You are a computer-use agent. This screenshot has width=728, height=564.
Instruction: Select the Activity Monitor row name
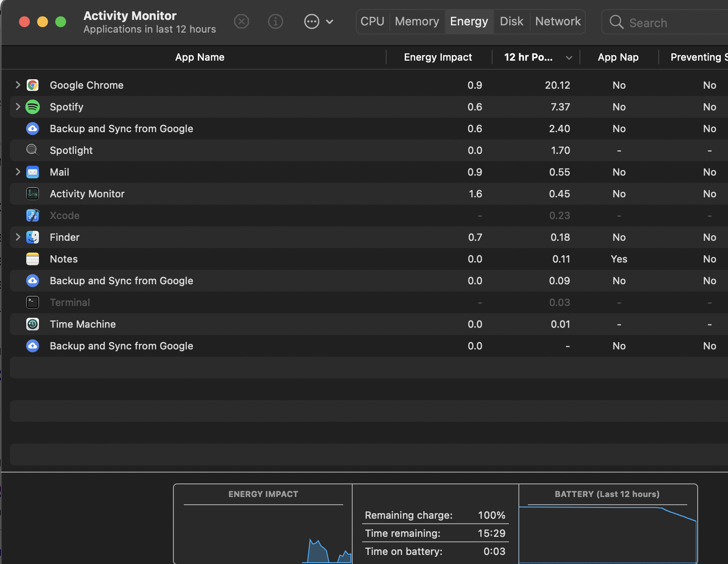(87, 194)
